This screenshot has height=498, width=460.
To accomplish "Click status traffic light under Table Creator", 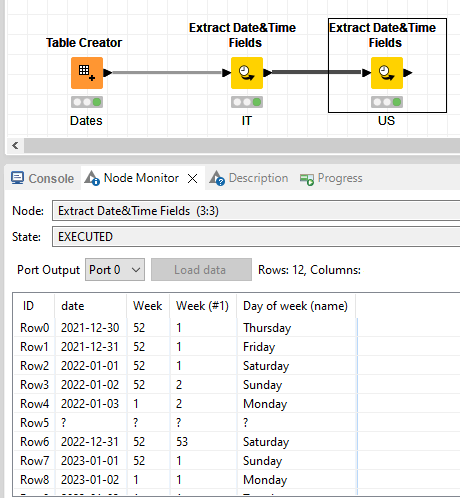I will tap(87, 102).
